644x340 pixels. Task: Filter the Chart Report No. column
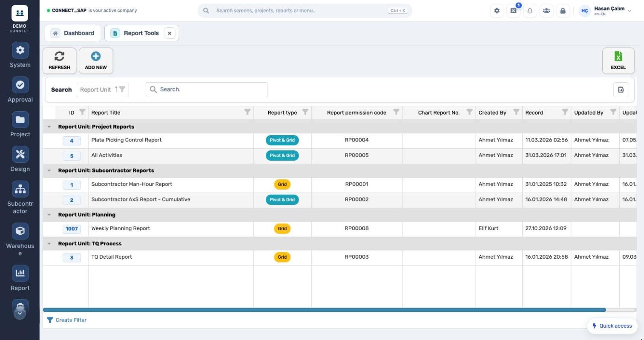[x=469, y=112]
